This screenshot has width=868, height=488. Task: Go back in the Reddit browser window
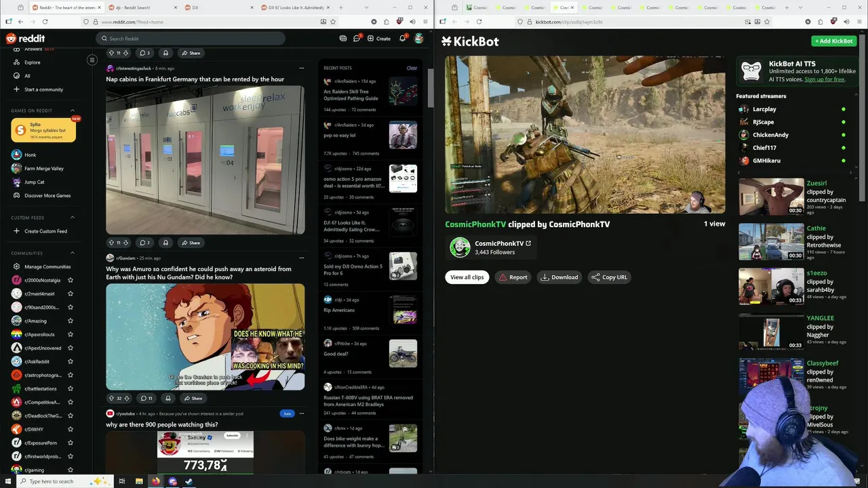tap(21, 22)
